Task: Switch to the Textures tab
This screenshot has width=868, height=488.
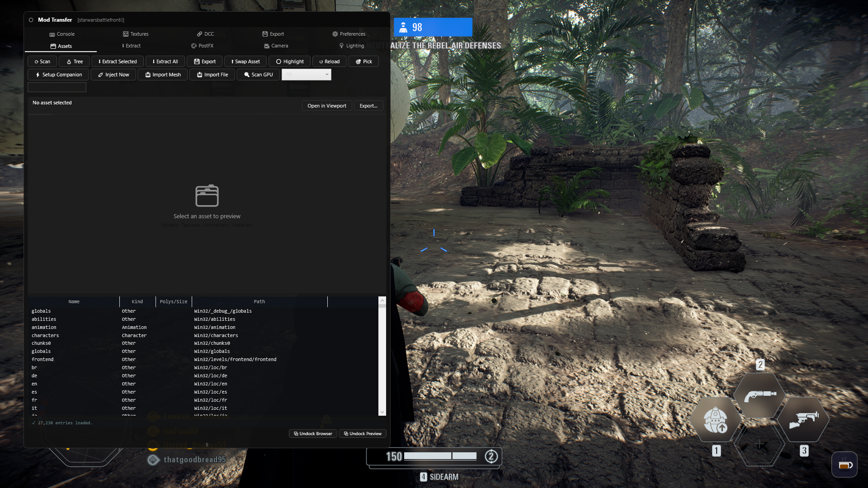Action: pos(136,34)
